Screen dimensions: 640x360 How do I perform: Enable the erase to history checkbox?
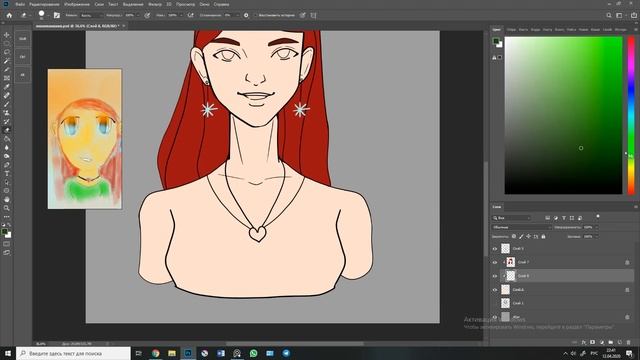pyautogui.click(x=256, y=16)
